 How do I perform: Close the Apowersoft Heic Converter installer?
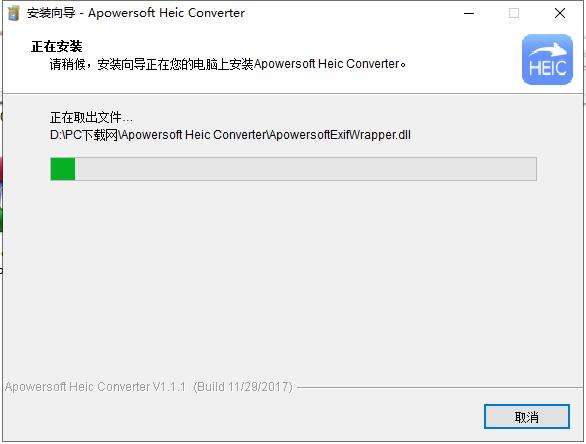(x=560, y=13)
